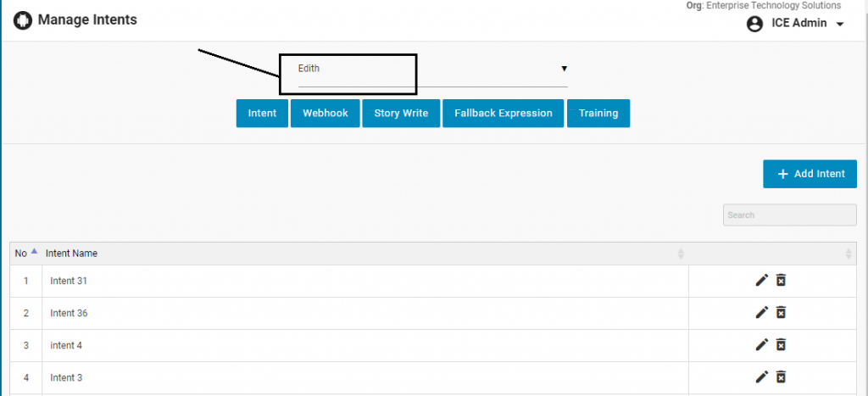Image resolution: width=868 pixels, height=396 pixels.
Task: Open editor for intent 4 row
Action: click(x=761, y=345)
